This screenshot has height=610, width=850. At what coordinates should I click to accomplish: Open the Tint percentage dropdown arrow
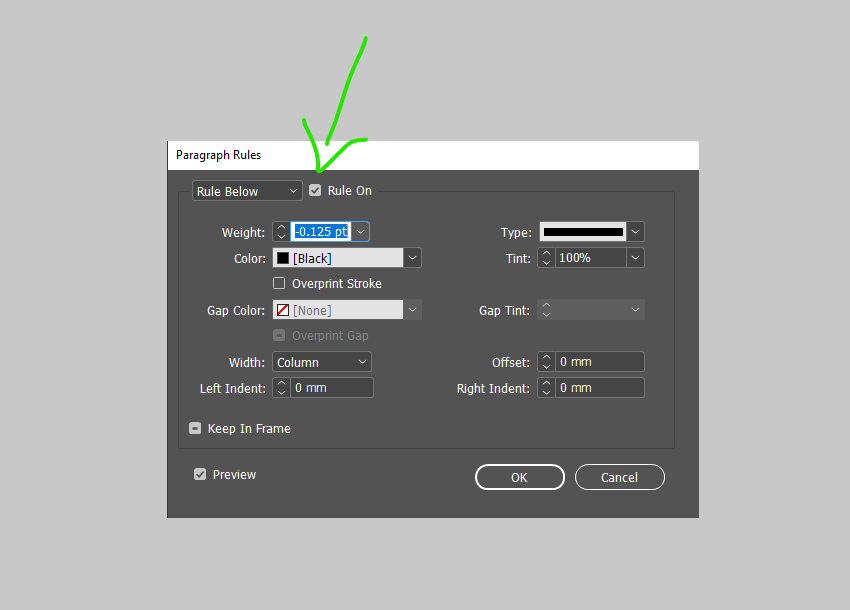click(635, 258)
